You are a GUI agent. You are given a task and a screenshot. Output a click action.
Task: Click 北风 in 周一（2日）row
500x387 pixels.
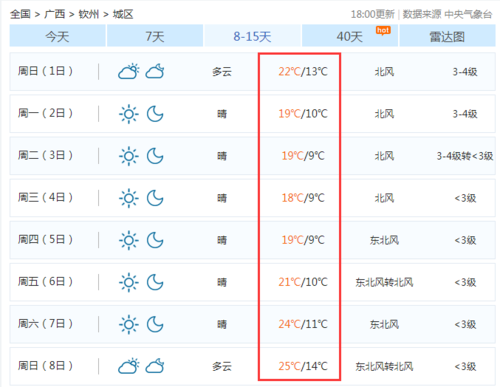point(384,114)
